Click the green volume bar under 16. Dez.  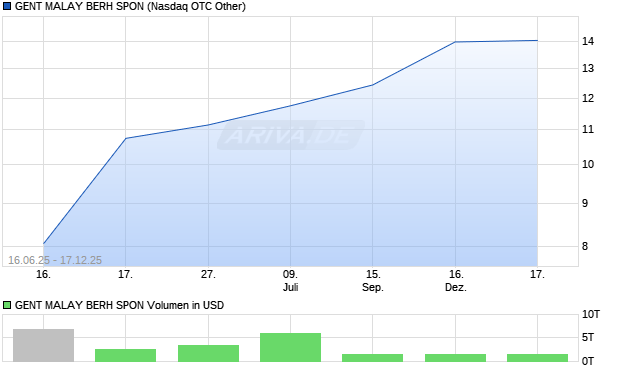pyautogui.click(x=456, y=358)
